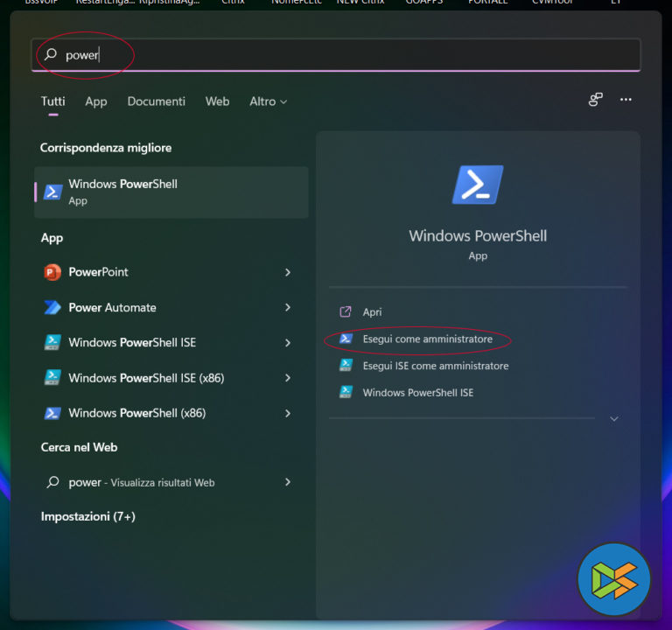Click the Windows PowerShell (x86) icon
Viewport: 672px width, 630px height.
tap(52, 413)
